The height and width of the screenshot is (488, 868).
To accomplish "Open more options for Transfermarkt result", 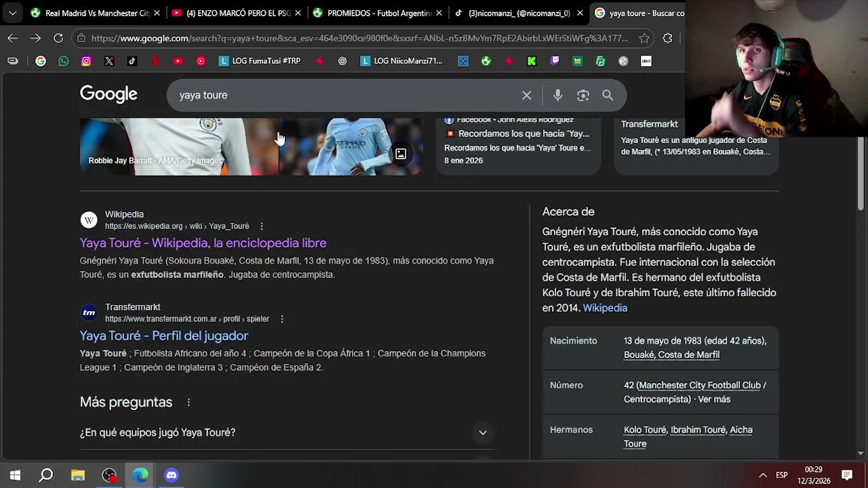I will click(x=282, y=319).
